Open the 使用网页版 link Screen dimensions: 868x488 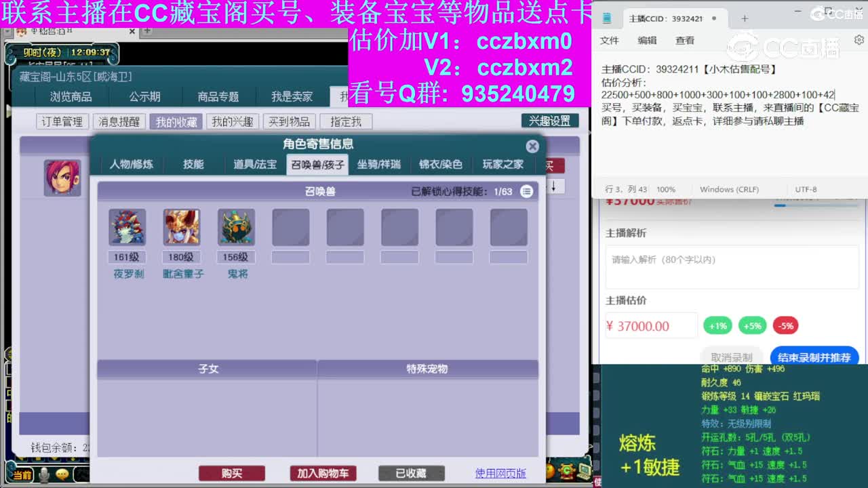(x=500, y=473)
